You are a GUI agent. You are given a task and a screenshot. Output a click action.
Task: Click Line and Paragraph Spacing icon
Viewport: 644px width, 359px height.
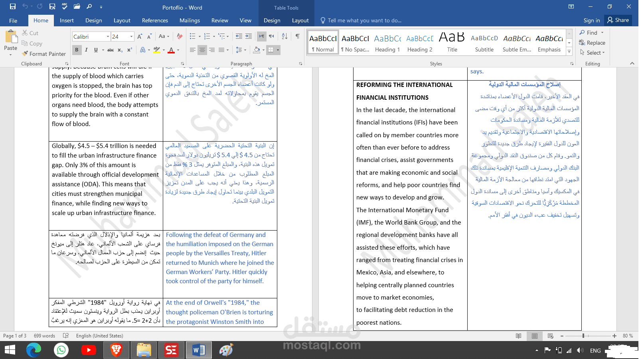239,50
